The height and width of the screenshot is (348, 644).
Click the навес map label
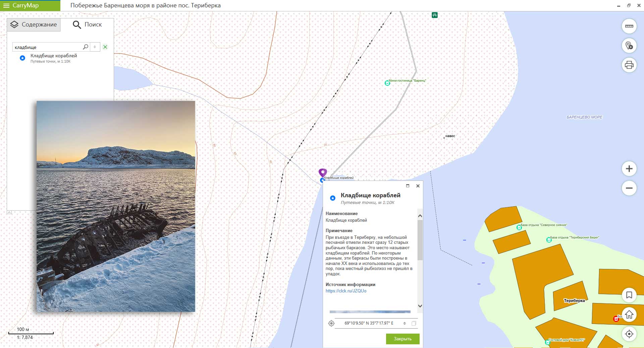point(450,136)
